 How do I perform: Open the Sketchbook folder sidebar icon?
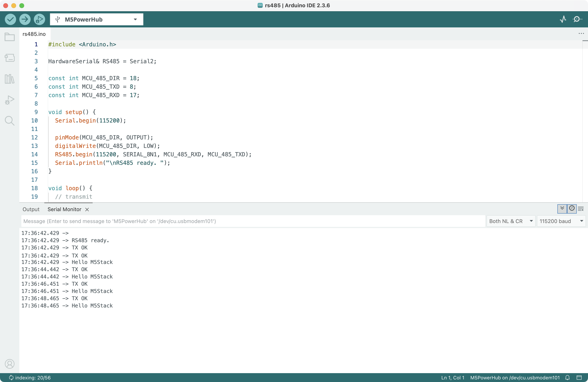click(x=10, y=37)
